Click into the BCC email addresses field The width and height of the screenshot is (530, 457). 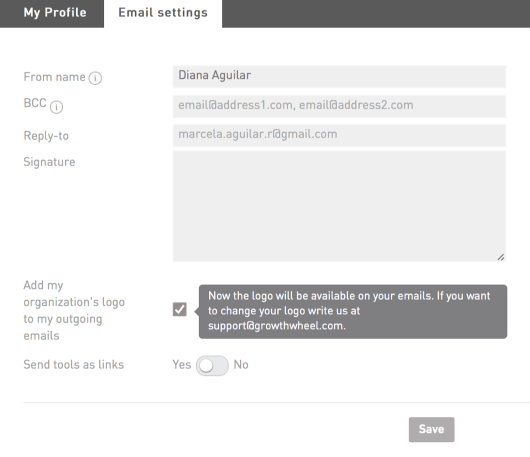(x=339, y=106)
